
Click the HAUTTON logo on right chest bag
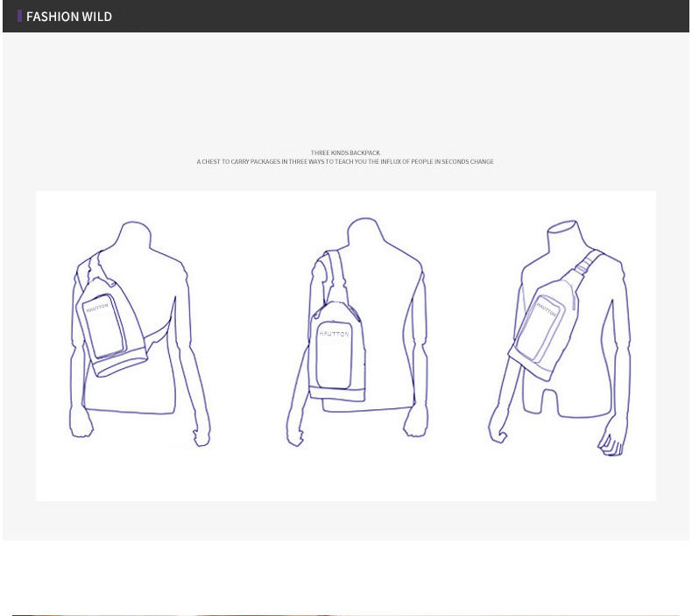coord(547,309)
